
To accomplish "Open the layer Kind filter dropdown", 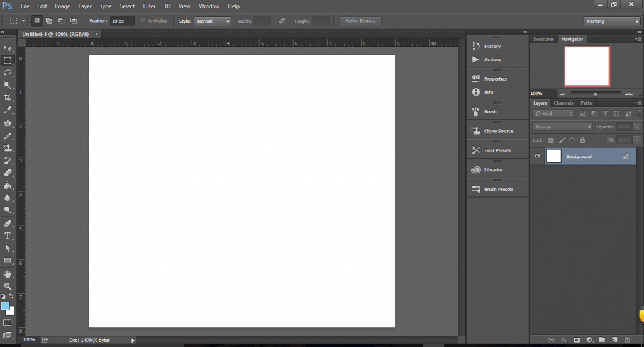I will (553, 114).
